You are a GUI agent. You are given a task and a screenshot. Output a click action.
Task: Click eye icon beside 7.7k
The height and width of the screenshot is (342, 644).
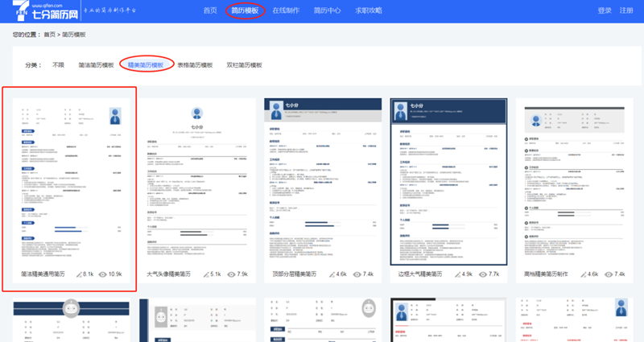tap(482, 274)
